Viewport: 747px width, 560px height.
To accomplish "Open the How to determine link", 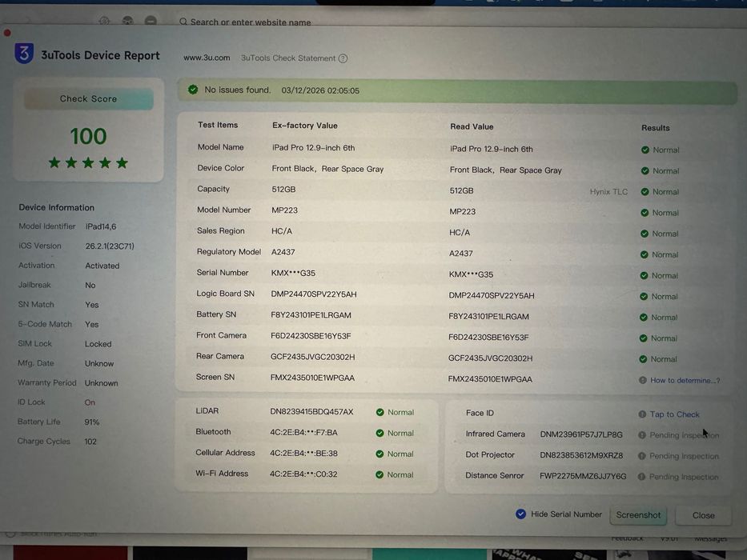I will tap(685, 381).
